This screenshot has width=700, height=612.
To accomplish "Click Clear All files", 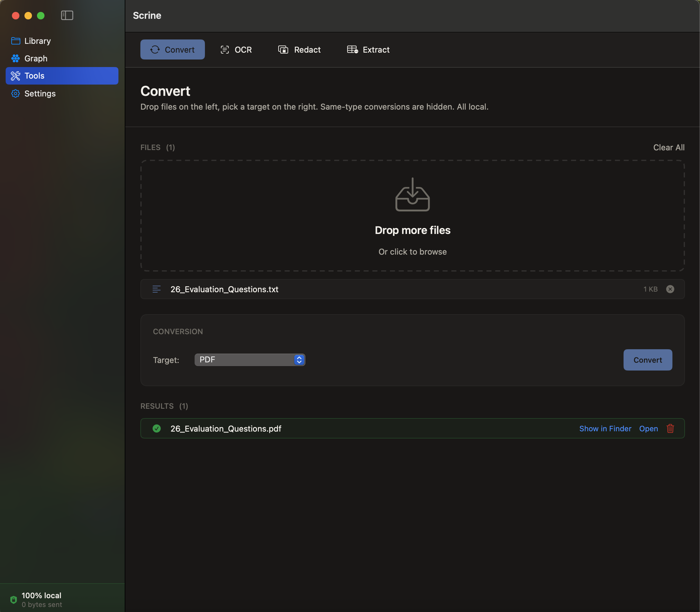I will click(669, 148).
